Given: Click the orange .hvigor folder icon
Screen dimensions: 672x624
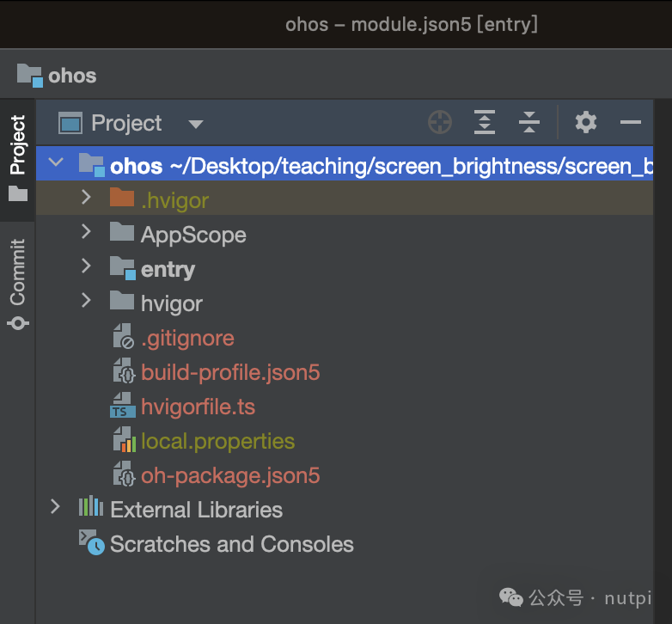Looking at the screenshot, I should [122, 197].
